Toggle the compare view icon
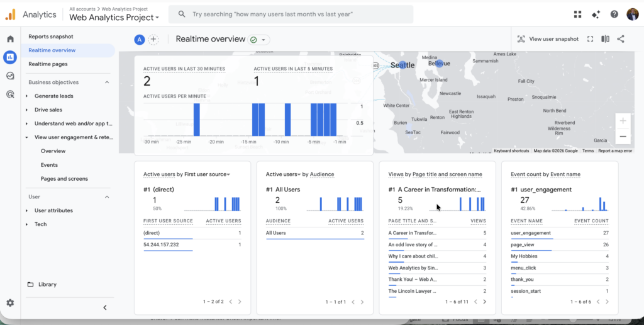The height and width of the screenshot is (325, 644). click(605, 39)
